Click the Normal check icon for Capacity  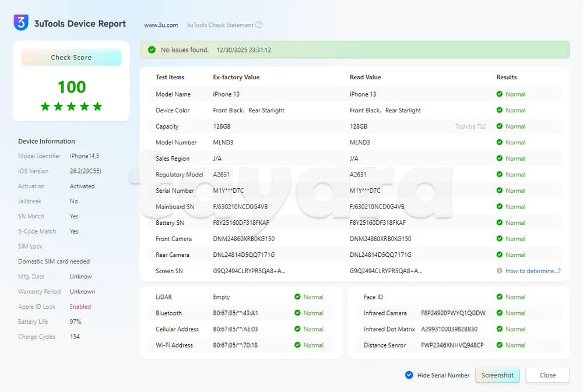[500, 126]
